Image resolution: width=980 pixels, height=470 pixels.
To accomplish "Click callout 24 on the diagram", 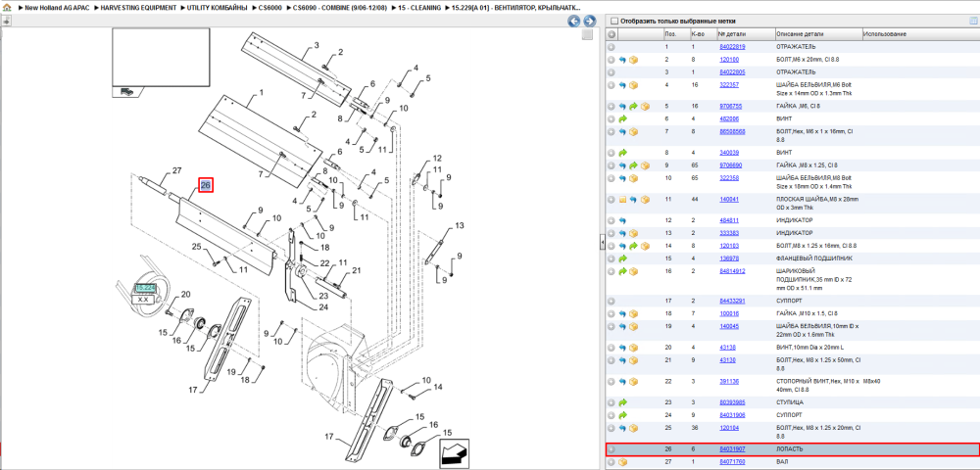I will pyautogui.click(x=323, y=306).
